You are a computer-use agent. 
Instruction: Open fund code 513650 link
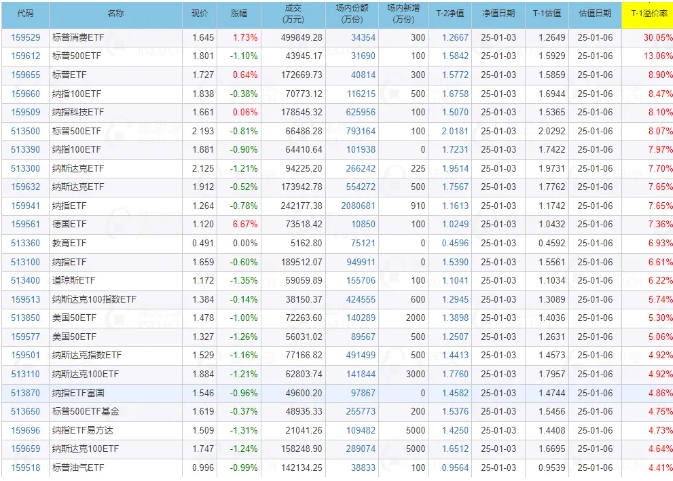pyautogui.click(x=25, y=411)
